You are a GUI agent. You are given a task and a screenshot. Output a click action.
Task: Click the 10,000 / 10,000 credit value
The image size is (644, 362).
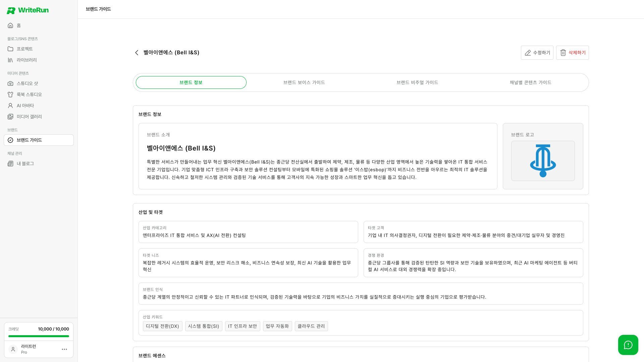(53, 329)
